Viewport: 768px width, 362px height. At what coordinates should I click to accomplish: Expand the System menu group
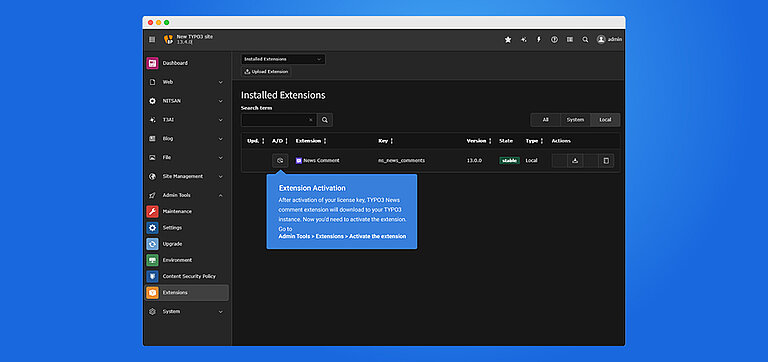(x=187, y=312)
